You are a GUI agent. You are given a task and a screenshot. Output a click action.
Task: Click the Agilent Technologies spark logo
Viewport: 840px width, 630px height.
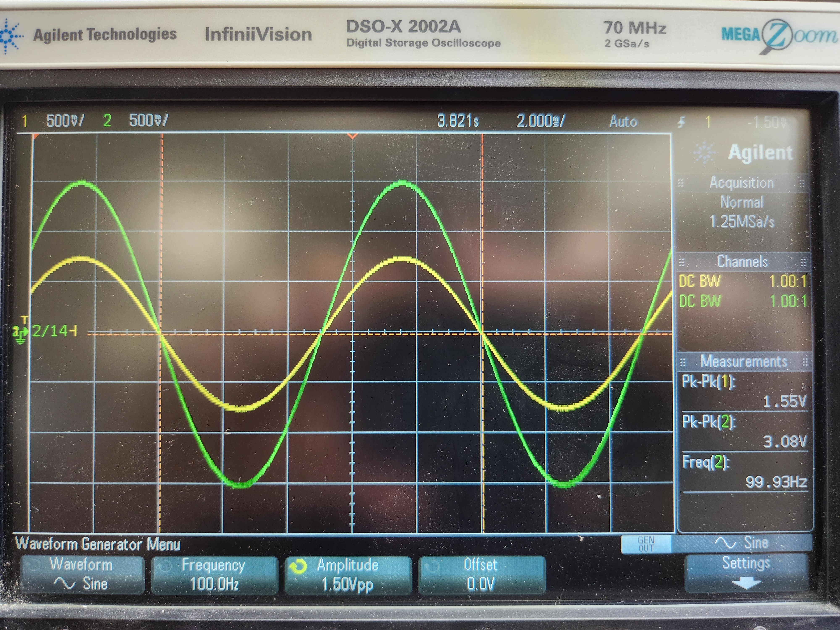tap(11, 37)
